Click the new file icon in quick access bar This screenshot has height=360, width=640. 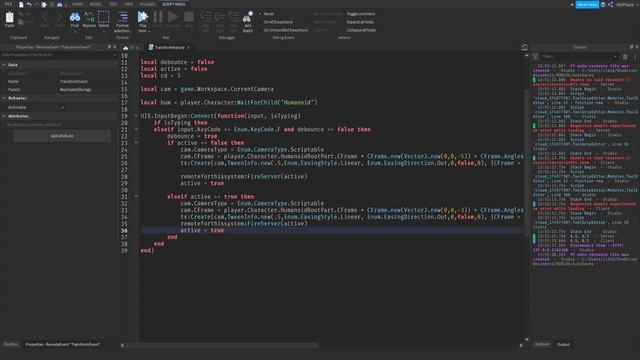coord(21,4)
